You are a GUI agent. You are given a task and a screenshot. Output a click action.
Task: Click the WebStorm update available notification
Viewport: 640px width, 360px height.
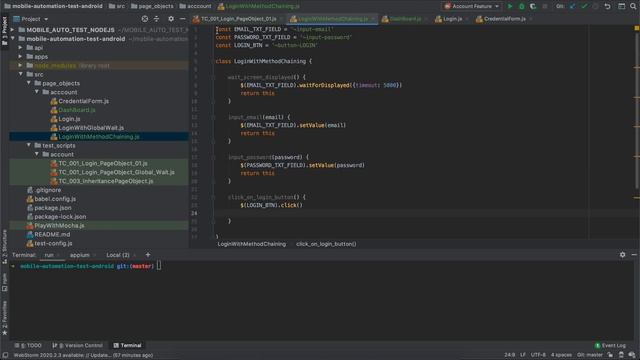(x=83, y=355)
